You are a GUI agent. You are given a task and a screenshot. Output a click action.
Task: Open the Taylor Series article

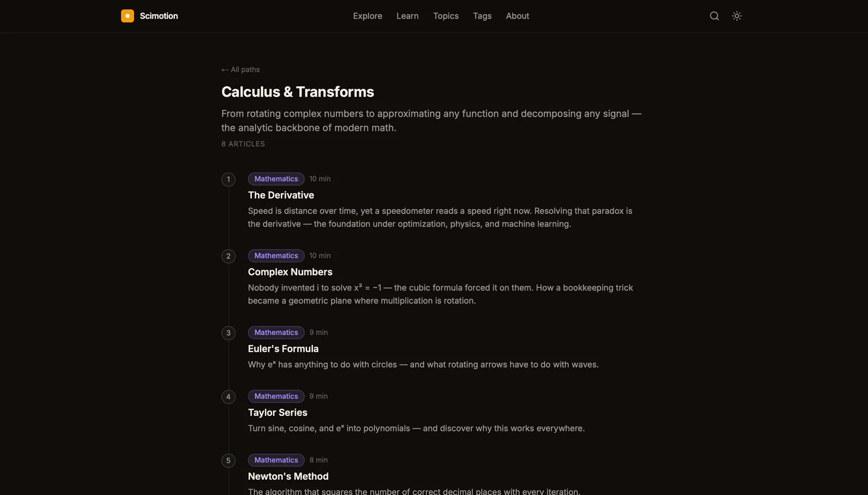click(278, 412)
